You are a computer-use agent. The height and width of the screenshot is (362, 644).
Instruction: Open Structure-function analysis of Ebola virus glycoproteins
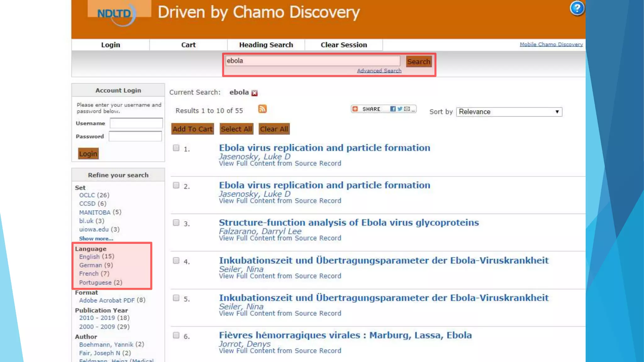tap(349, 222)
